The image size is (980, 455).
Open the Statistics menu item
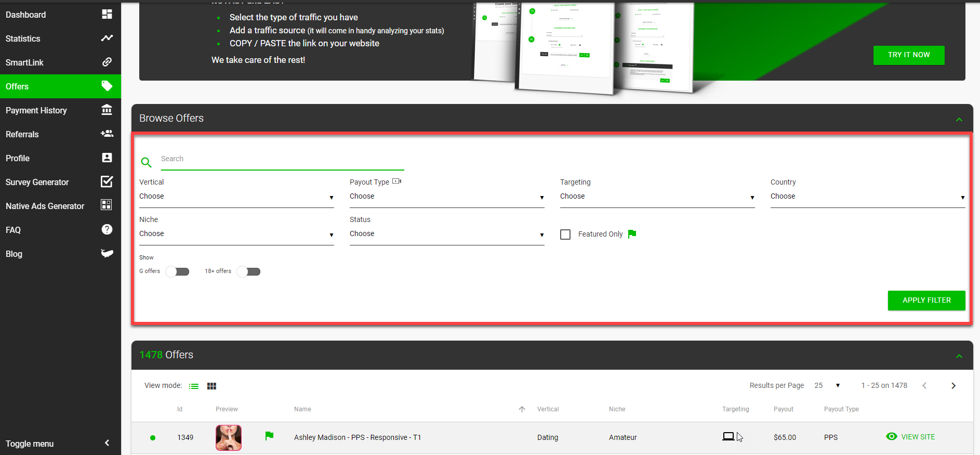(60, 38)
